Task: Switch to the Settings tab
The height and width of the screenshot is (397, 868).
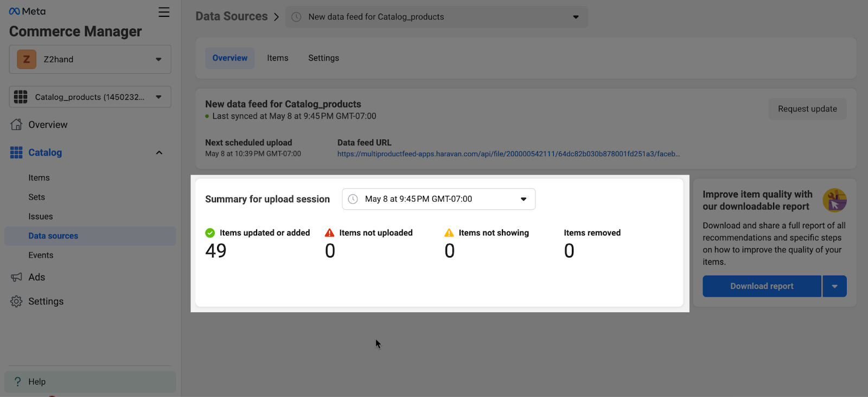Action: point(323,58)
